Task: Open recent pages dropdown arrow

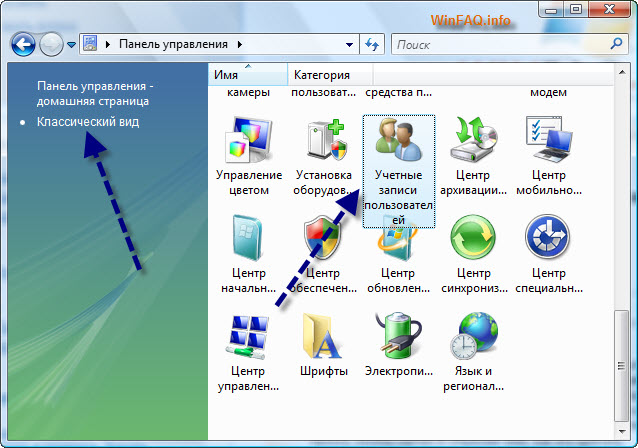Action: [x=71, y=45]
